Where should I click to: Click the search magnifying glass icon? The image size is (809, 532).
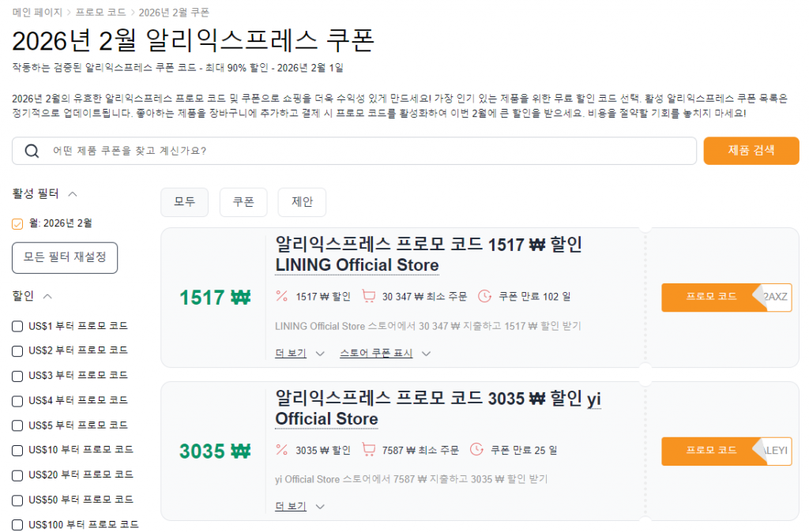click(32, 151)
